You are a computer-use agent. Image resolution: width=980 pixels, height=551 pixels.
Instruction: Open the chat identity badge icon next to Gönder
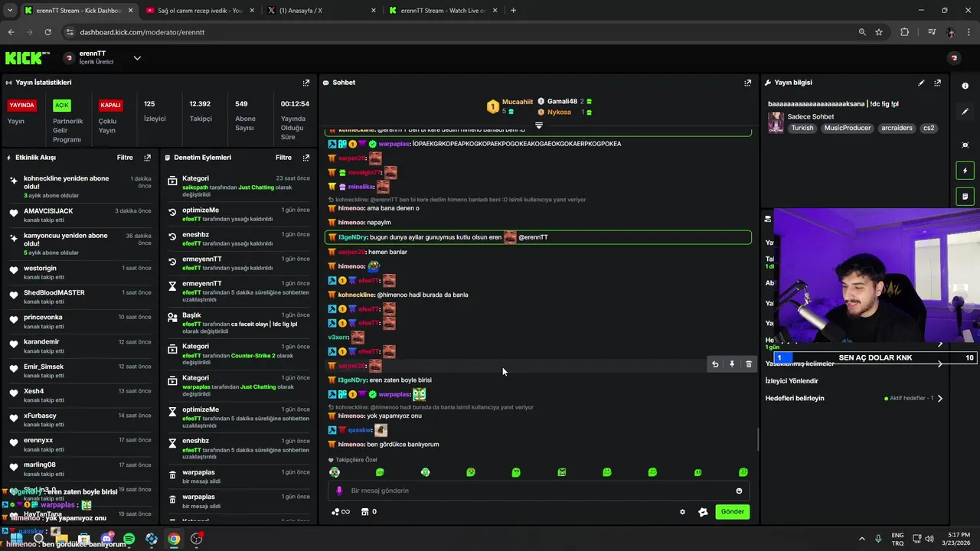tap(703, 512)
